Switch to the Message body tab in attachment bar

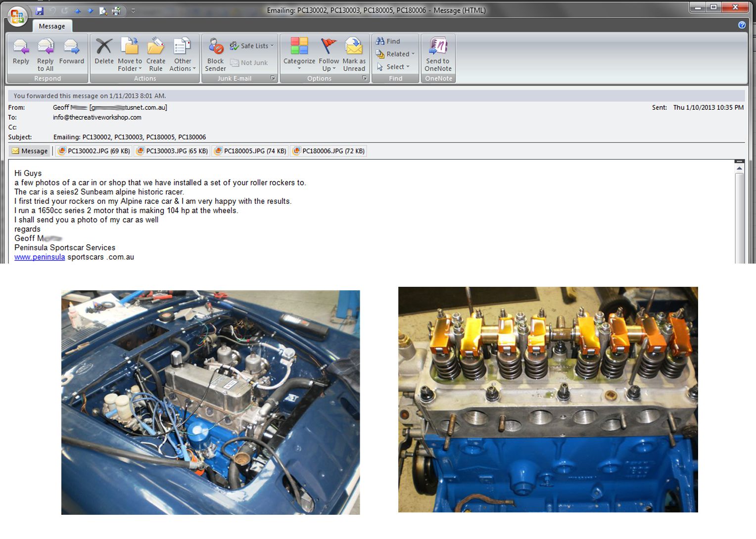(30, 151)
